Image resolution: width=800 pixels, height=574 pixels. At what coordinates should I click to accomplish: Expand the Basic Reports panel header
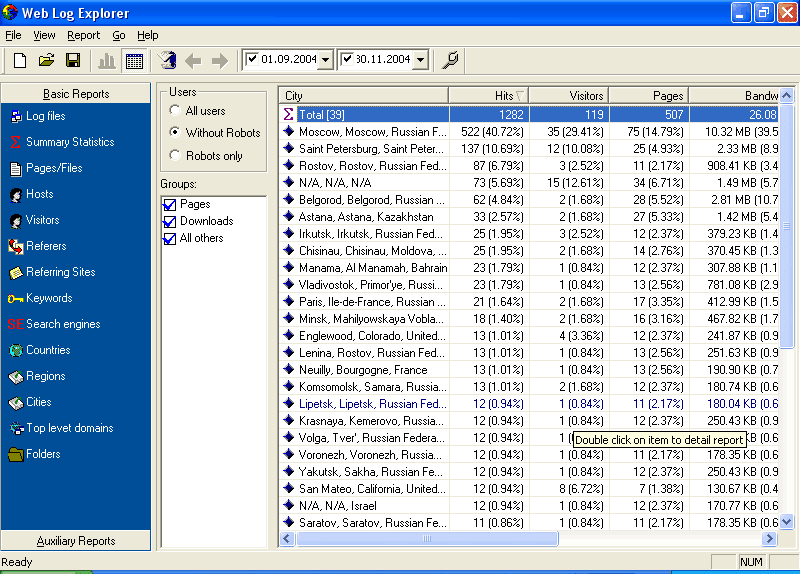point(76,94)
